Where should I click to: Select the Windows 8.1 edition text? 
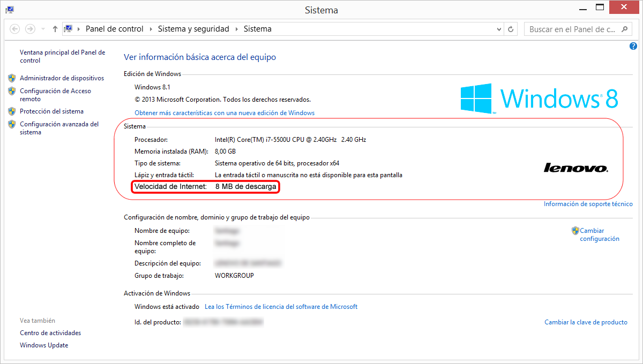[x=152, y=87]
